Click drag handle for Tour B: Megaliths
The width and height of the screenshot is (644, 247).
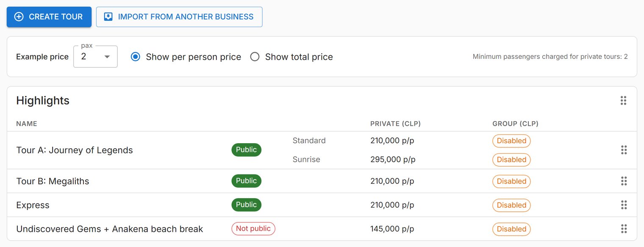coord(624,181)
